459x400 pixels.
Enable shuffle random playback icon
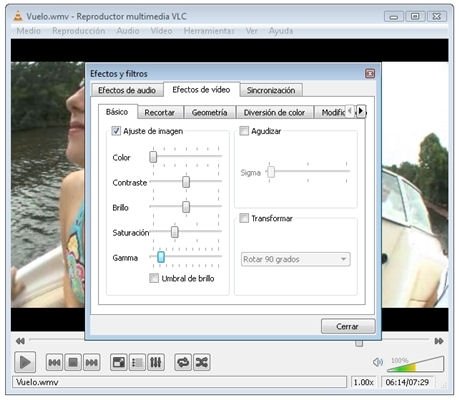tap(201, 362)
